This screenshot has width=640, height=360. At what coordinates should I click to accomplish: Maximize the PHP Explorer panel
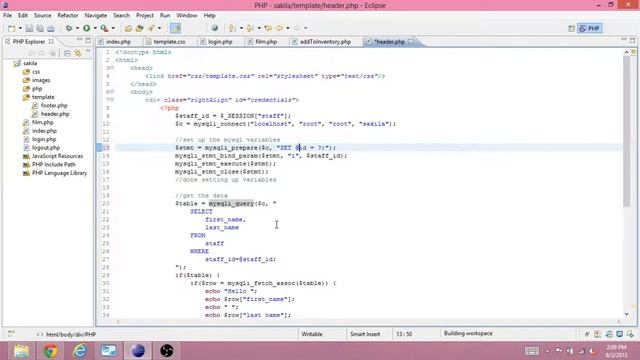click(x=88, y=40)
